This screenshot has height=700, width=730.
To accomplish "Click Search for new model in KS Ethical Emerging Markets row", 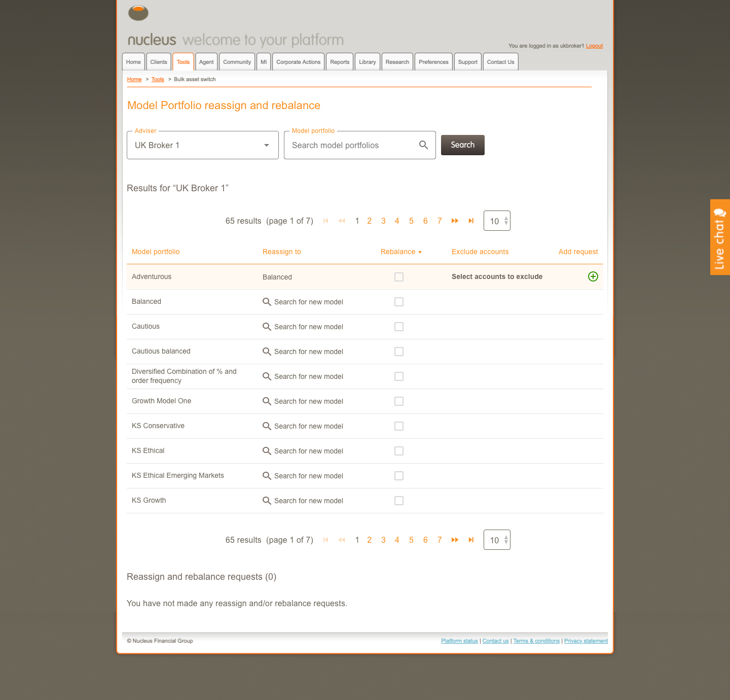I will (309, 476).
